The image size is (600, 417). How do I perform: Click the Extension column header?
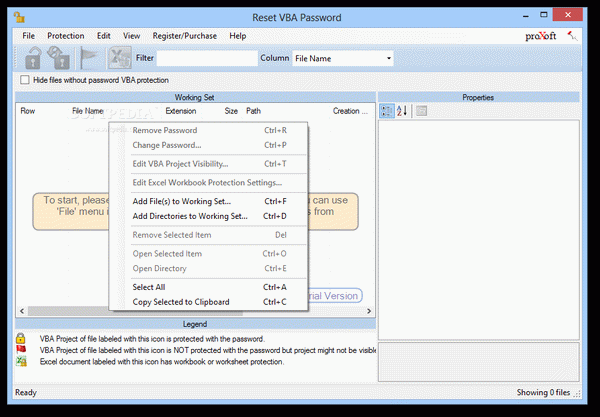tap(181, 111)
